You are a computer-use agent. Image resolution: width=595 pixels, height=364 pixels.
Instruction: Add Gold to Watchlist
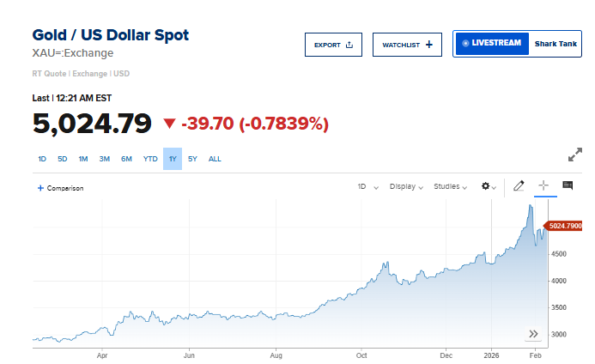coord(407,45)
